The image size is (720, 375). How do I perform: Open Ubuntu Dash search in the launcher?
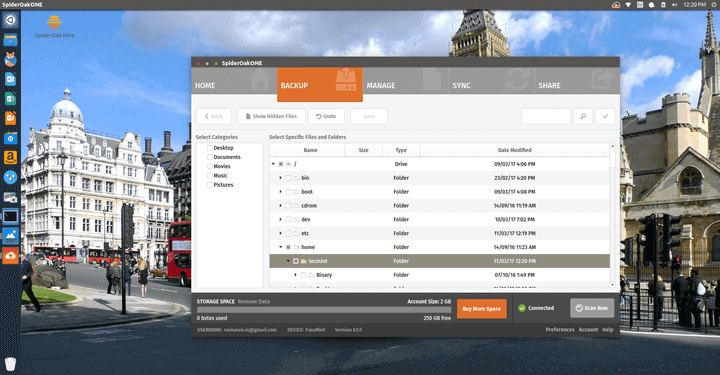click(x=10, y=20)
